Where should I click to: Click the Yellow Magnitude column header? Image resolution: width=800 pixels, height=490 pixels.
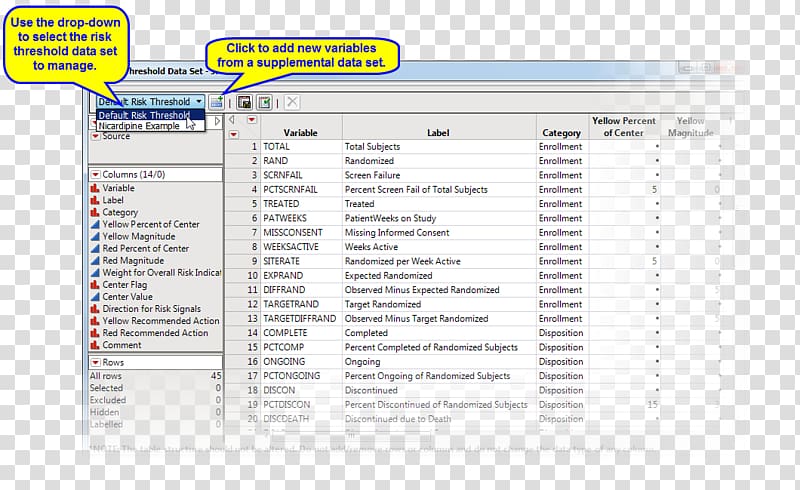[691, 127]
